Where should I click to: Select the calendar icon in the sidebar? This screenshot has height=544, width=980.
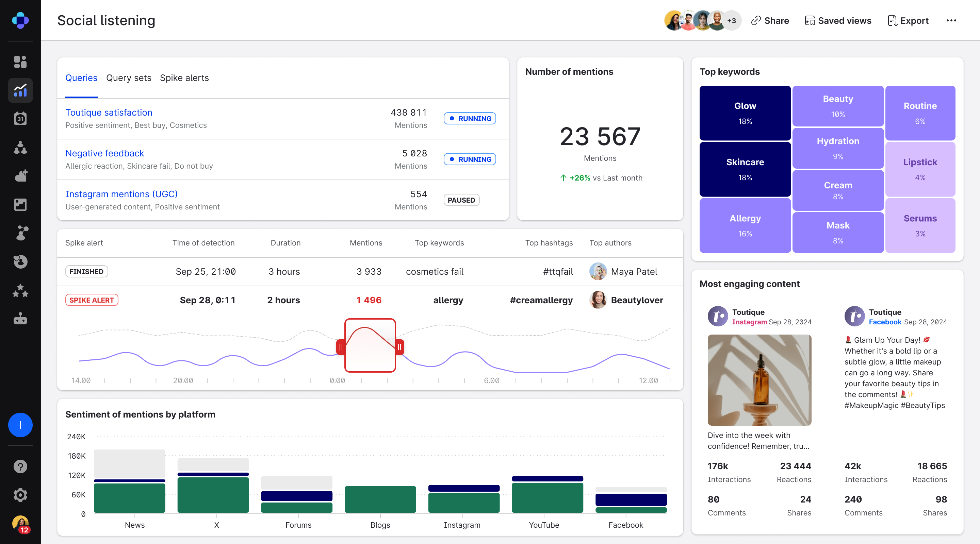(20, 119)
